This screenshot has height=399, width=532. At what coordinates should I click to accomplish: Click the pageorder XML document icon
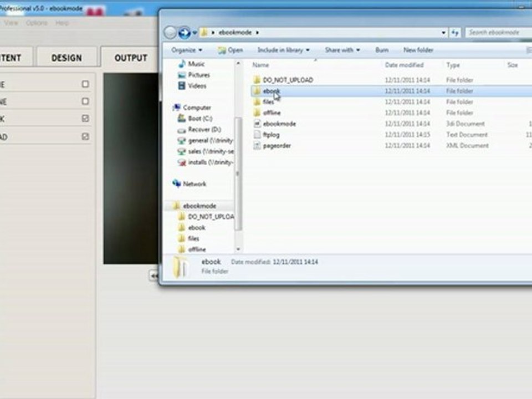click(x=257, y=146)
